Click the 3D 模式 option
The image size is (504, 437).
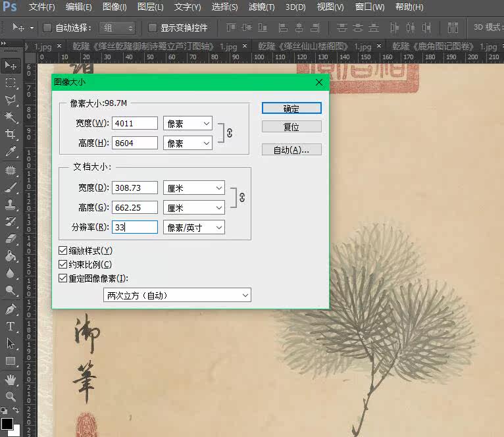click(x=488, y=28)
